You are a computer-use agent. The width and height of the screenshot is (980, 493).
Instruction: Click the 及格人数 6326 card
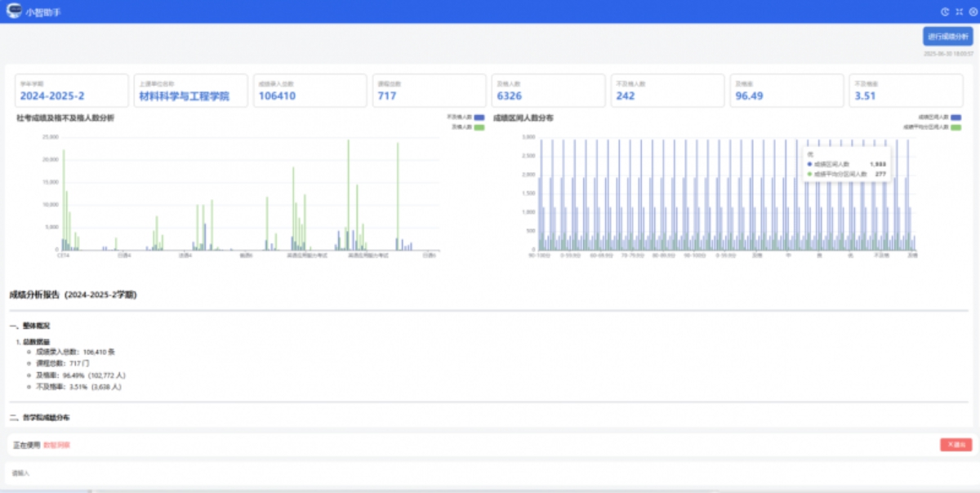point(549,91)
